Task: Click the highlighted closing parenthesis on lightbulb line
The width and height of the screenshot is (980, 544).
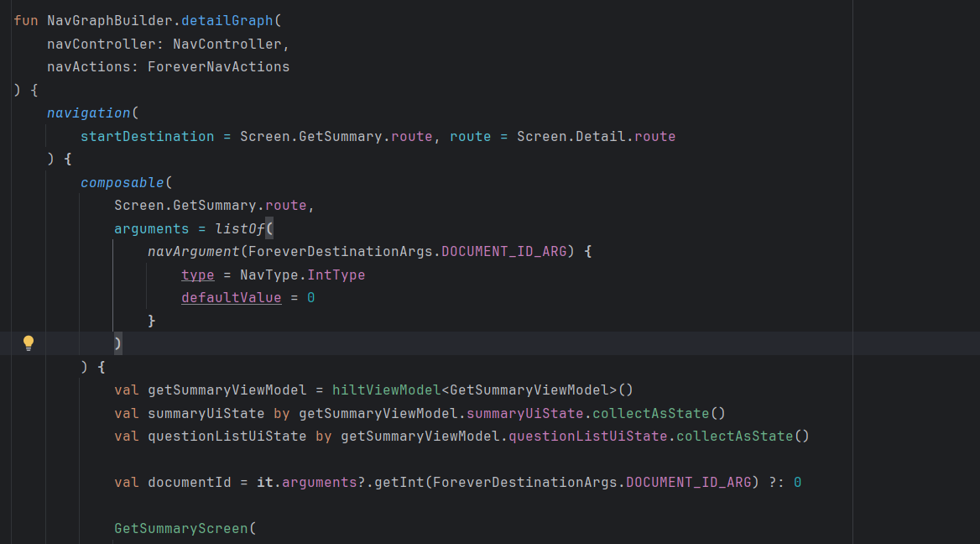Action: coord(118,343)
